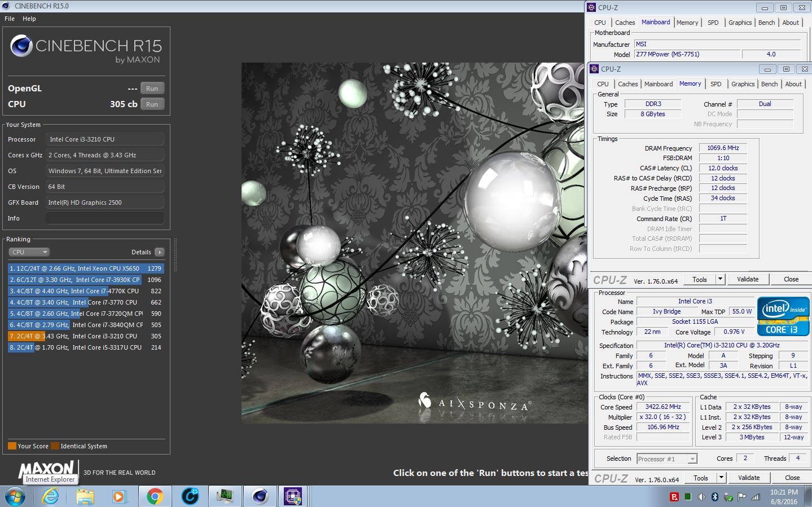Expand Tools dropdown arrow in Memory window

[x=720, y=279]
